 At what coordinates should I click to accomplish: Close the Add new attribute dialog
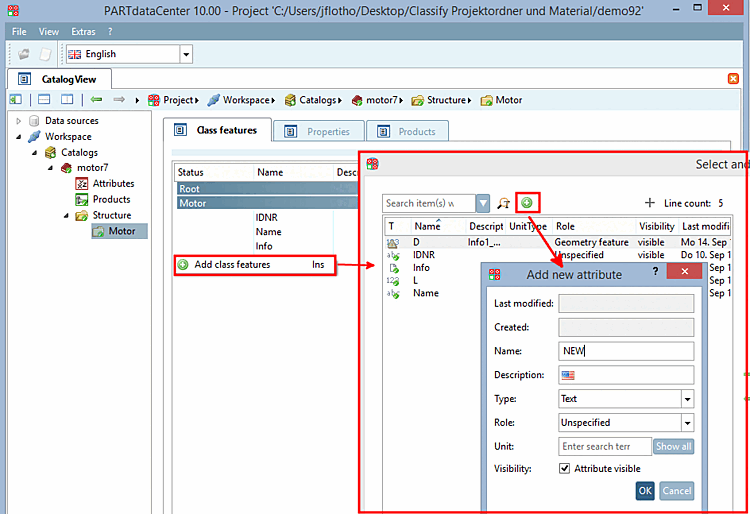pyautogui.click(x=684, y=271)
